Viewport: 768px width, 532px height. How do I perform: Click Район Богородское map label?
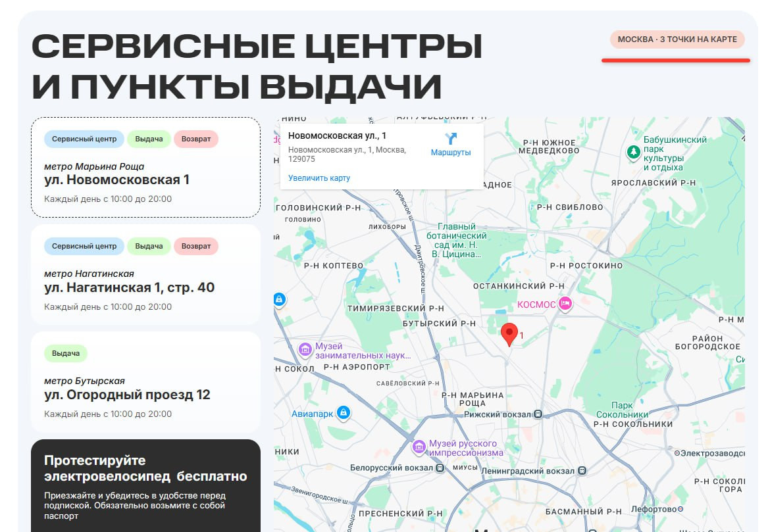[707, 342]
